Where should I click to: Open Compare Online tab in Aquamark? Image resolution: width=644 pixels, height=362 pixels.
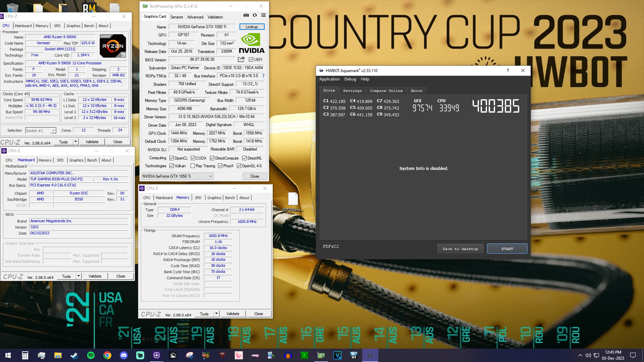386,91
